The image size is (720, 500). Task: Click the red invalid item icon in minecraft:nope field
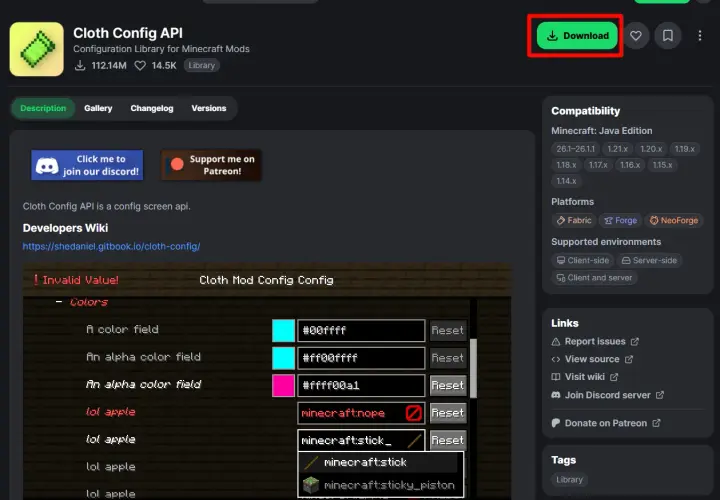tap(413, 413)
